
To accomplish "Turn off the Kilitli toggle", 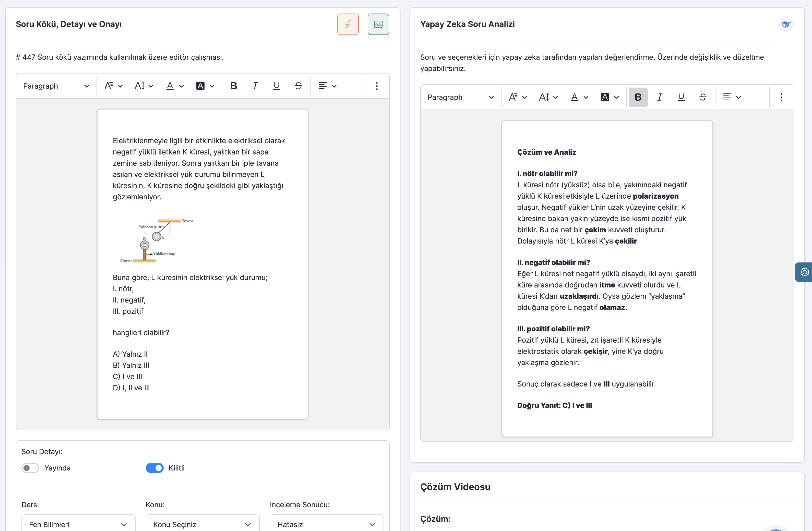I will tap(154, 468).
